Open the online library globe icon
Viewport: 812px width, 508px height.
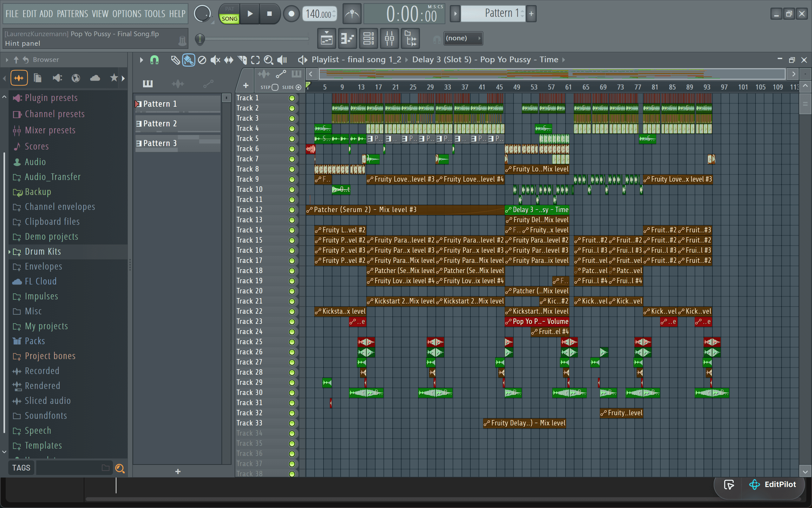coord(76,78)
